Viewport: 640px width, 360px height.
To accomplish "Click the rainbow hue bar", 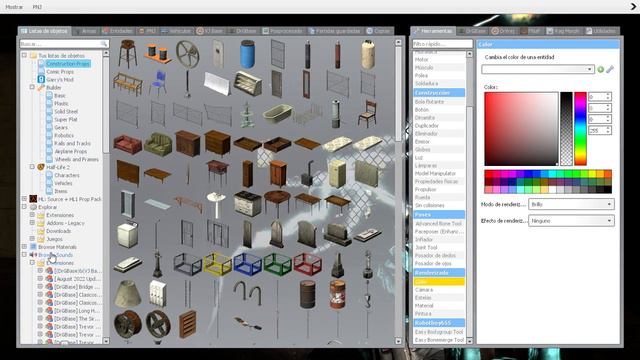I will pyautogui.click(x=580, y=129).
